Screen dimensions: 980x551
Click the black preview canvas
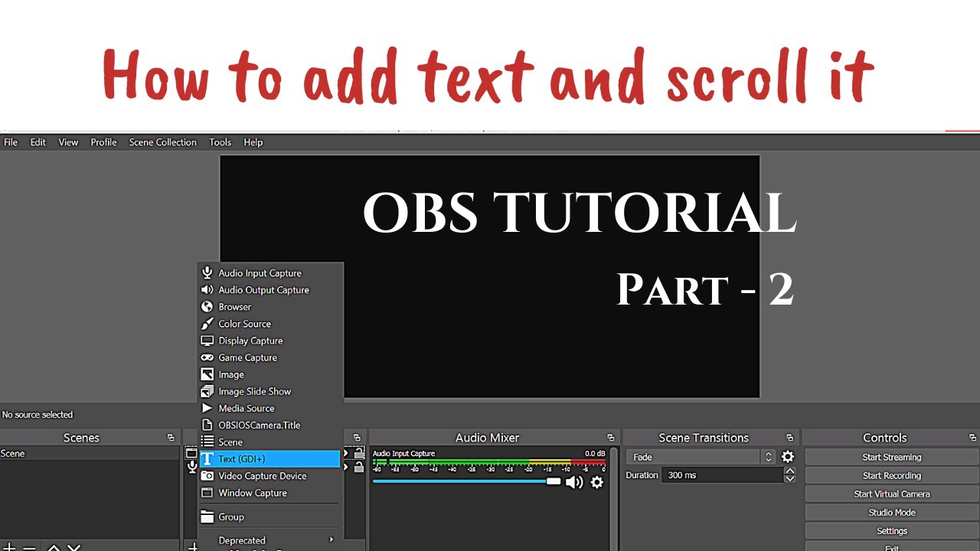click(490, 276)
